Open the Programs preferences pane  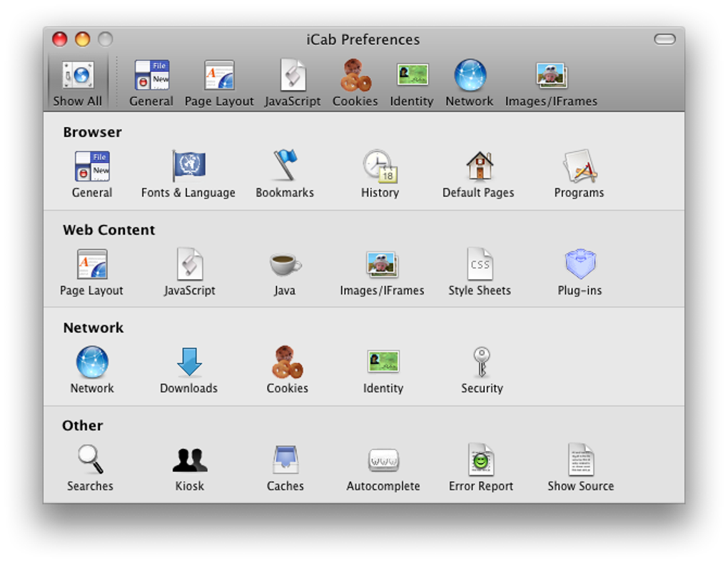point(579,175)
